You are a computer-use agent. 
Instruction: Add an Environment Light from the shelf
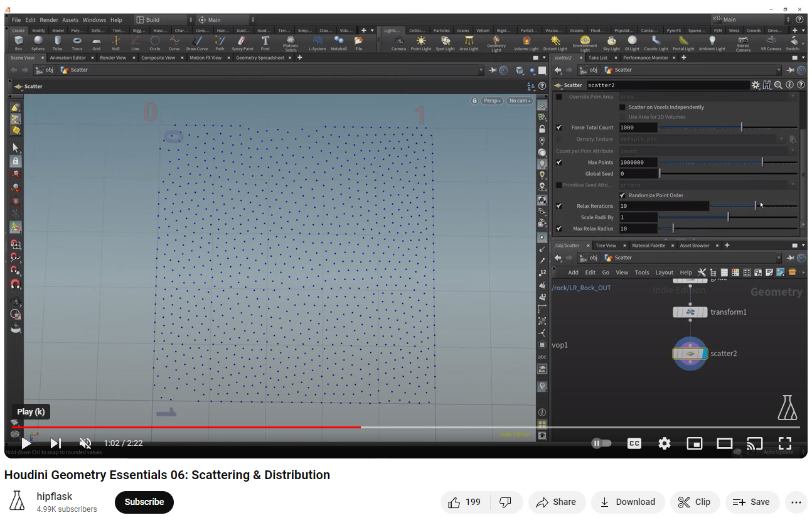(585, 43)
